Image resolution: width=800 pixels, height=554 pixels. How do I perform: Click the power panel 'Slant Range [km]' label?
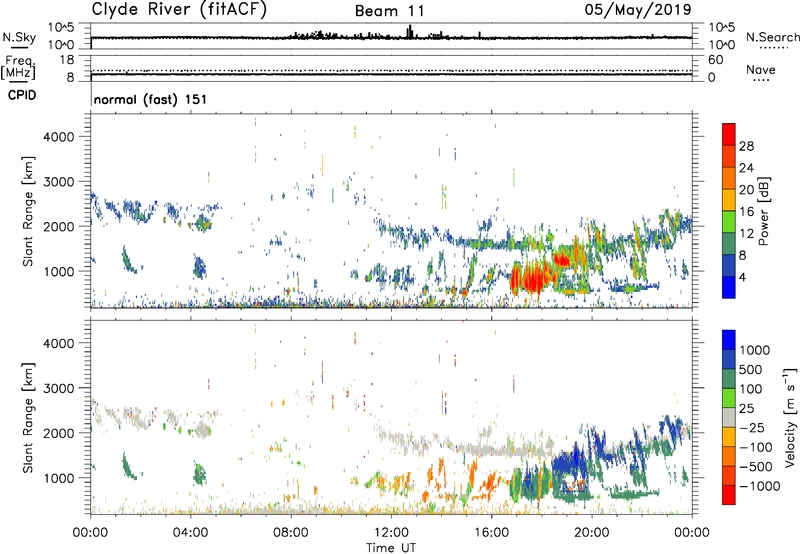tap(28, 211)
